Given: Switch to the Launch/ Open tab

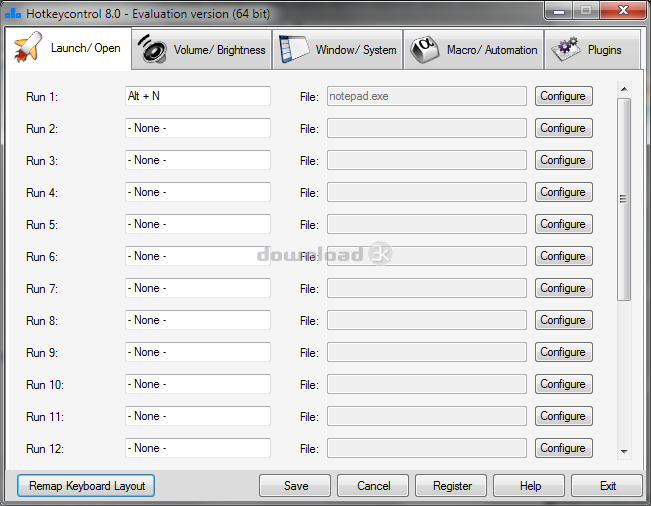Looking at the screenshot, I should (69, 48).
